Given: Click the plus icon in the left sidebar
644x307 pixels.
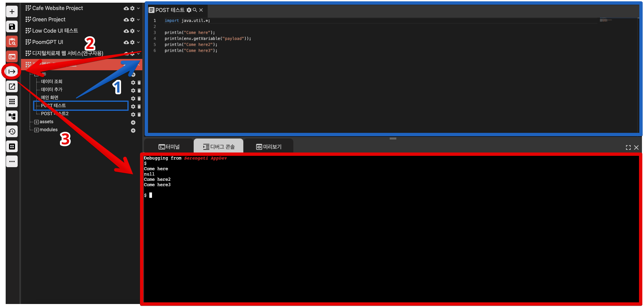Looking at the screenshot, I should (12, 12).
